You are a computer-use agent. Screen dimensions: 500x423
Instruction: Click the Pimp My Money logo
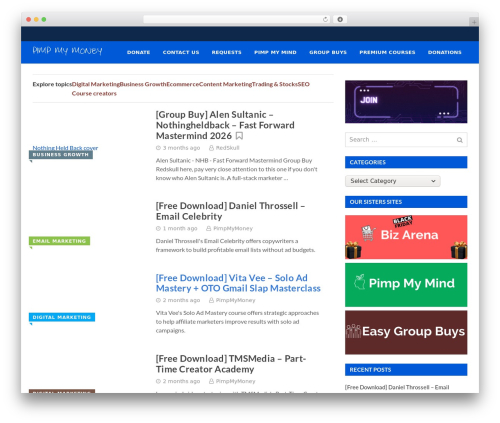(x=67, y=51)
